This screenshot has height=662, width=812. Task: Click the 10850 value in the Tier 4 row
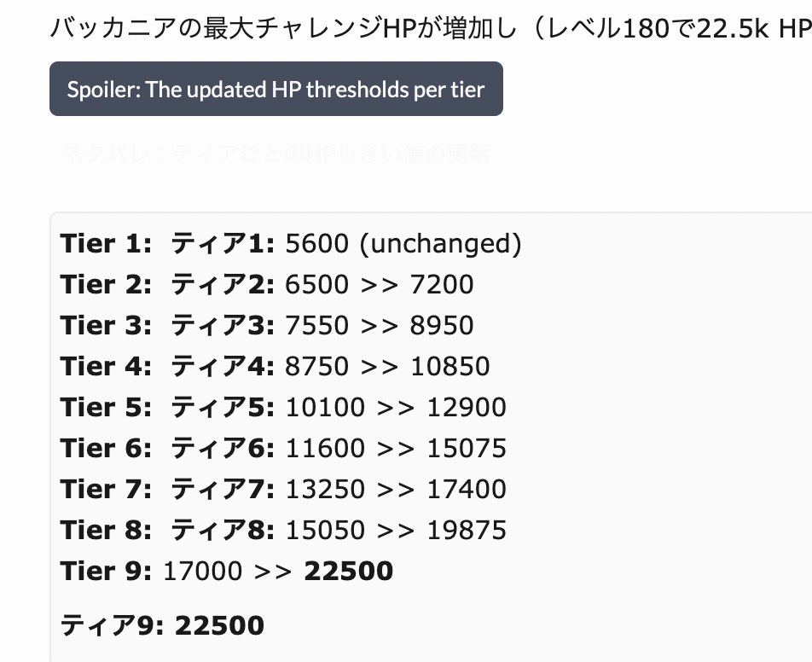(x=449, y=367)
